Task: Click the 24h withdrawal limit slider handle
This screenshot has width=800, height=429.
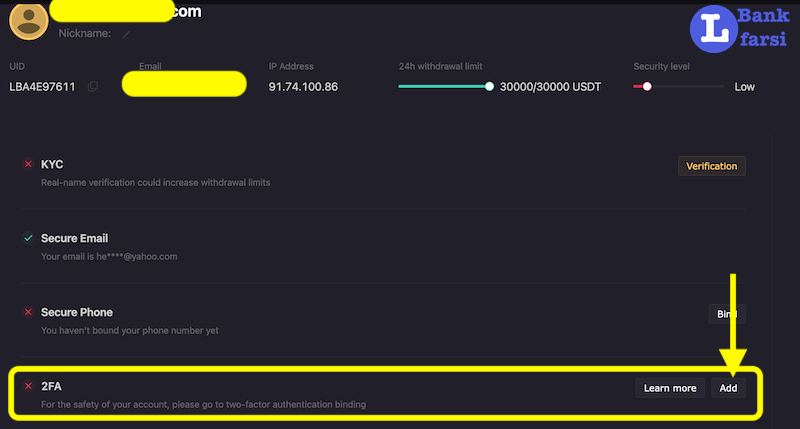Action: tap(489, 87)
